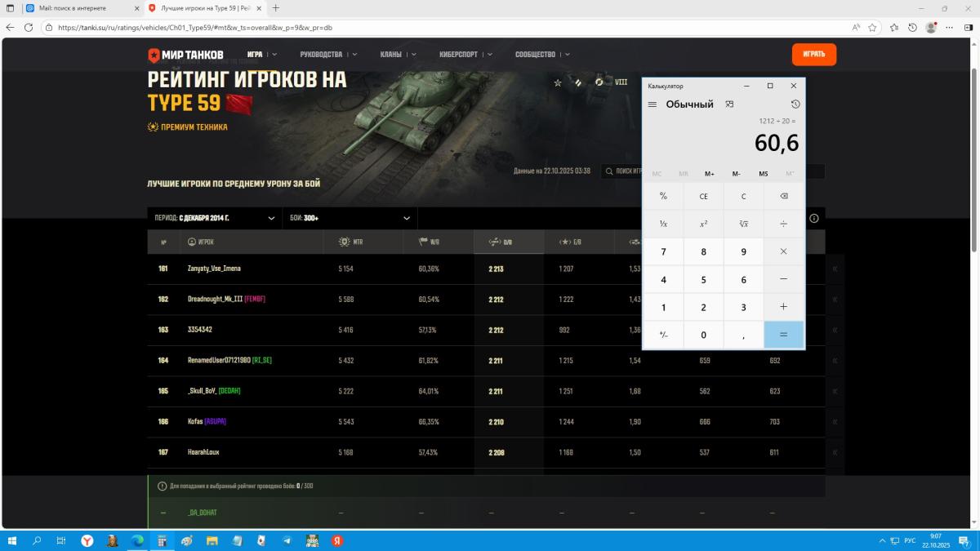
Task: Toggle calculator keep-on-top mode icon
Action: [x=729, y=104]
